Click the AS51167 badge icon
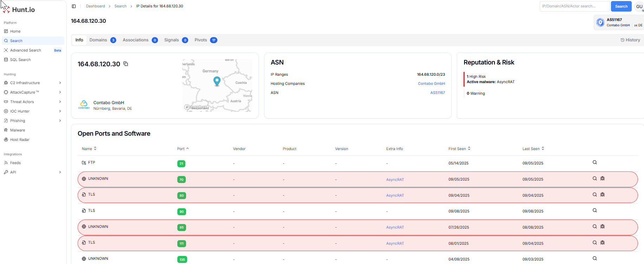 pos(600,22)
